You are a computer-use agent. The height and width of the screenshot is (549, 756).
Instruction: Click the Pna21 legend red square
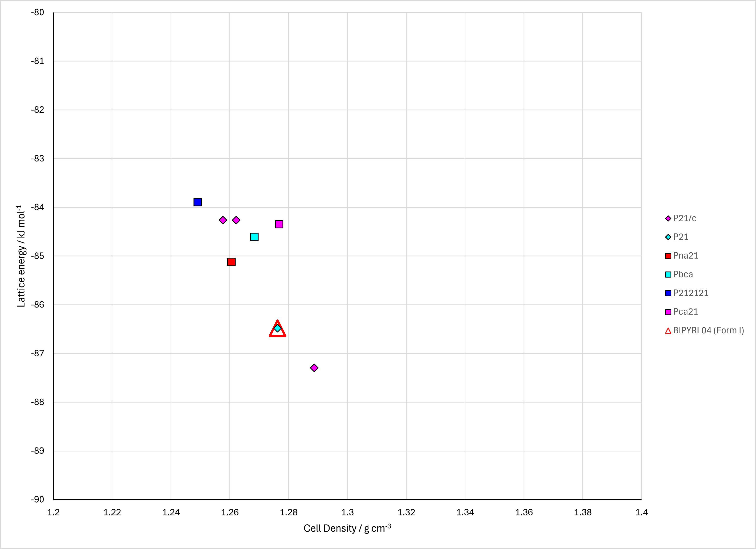[668, 256]
